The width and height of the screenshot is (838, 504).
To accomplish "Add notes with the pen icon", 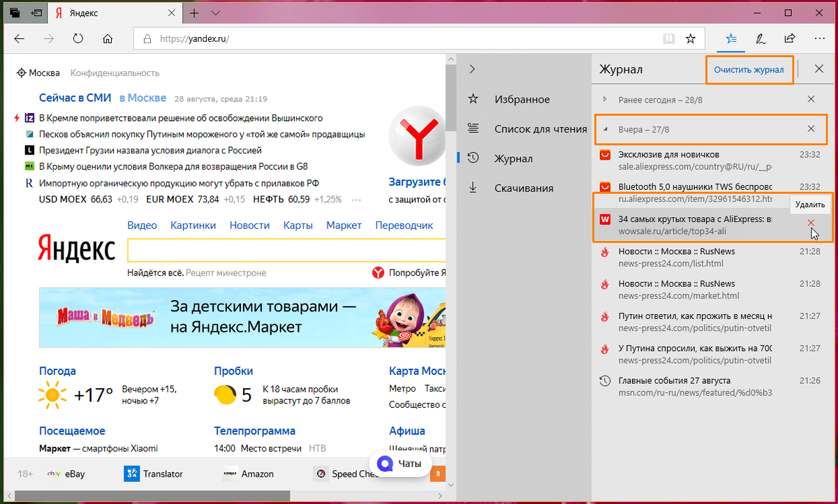I will coord(760,39).
